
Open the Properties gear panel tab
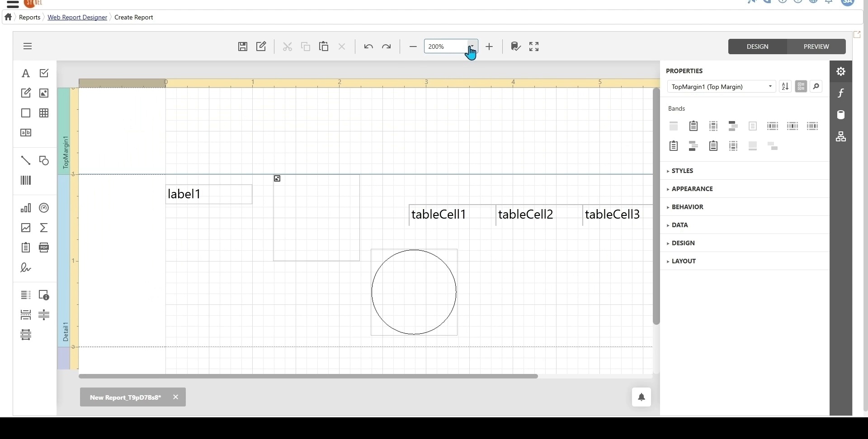pos(841,71)
